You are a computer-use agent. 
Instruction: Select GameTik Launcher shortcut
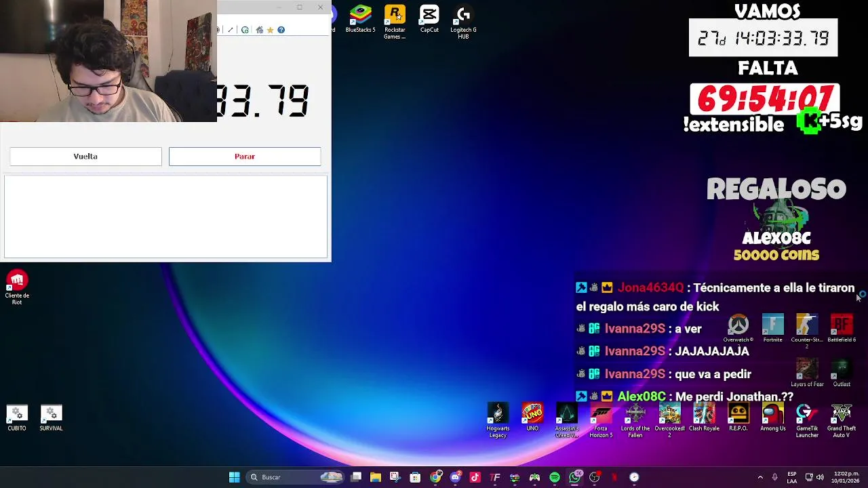pyautogui.click(x=807, y=421)
